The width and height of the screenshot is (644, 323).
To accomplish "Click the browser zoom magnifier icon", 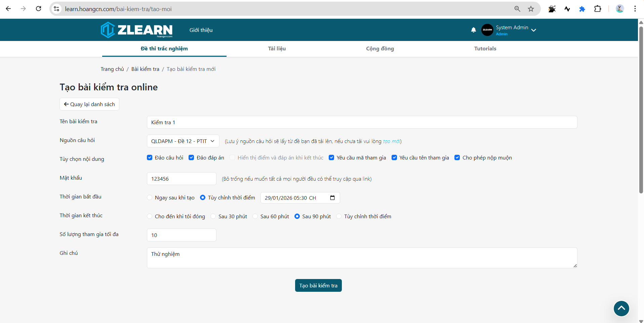I will (x=517, y=9).
